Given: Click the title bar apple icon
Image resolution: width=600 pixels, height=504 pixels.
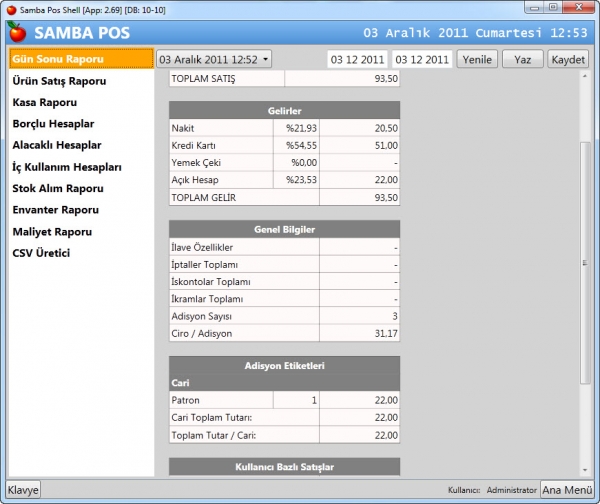Looking at the screenshot, I should (11, 10).
